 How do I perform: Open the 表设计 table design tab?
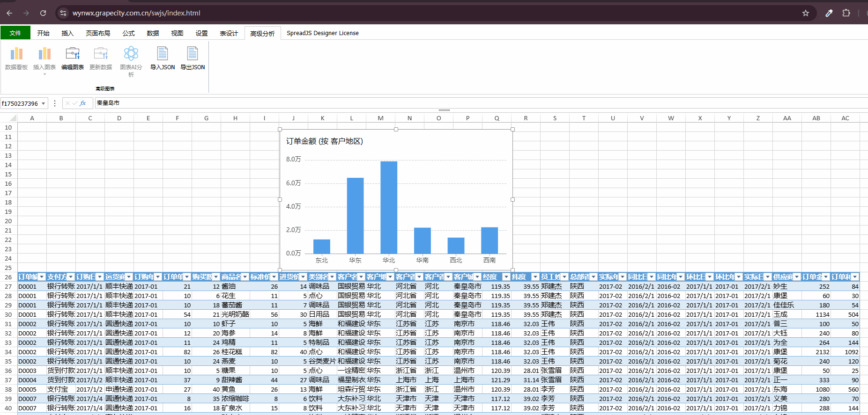[x=229, y=33]
